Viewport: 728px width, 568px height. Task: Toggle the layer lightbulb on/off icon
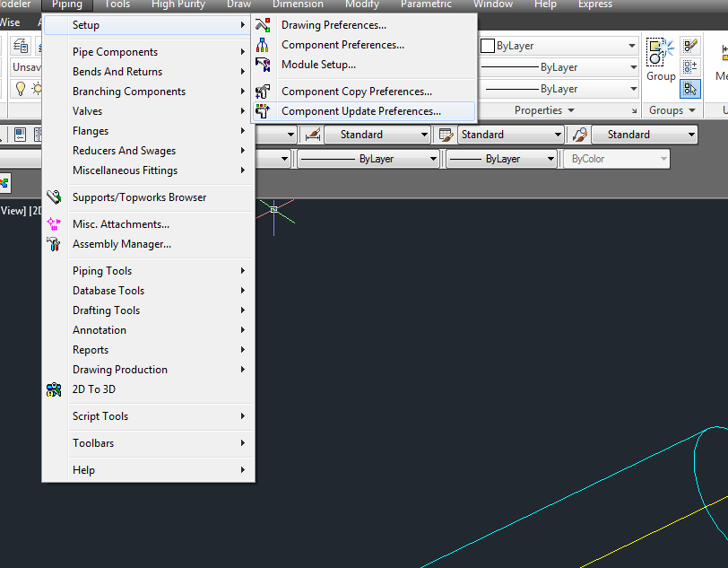tap(20, 88)
